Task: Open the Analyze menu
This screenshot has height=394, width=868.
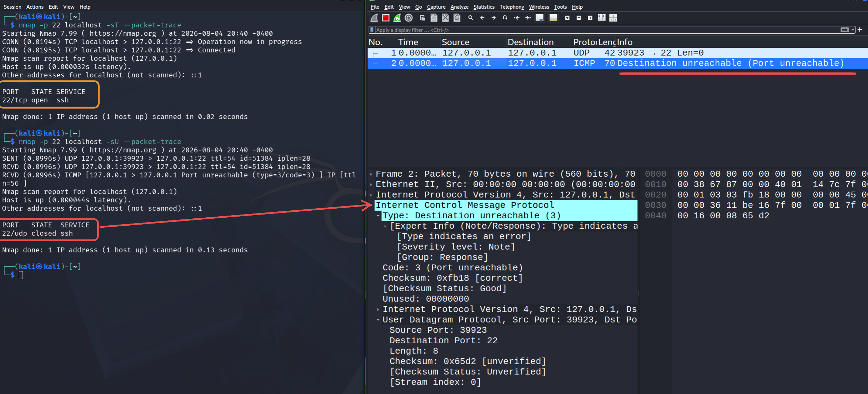Action: [x=460, y=7]
